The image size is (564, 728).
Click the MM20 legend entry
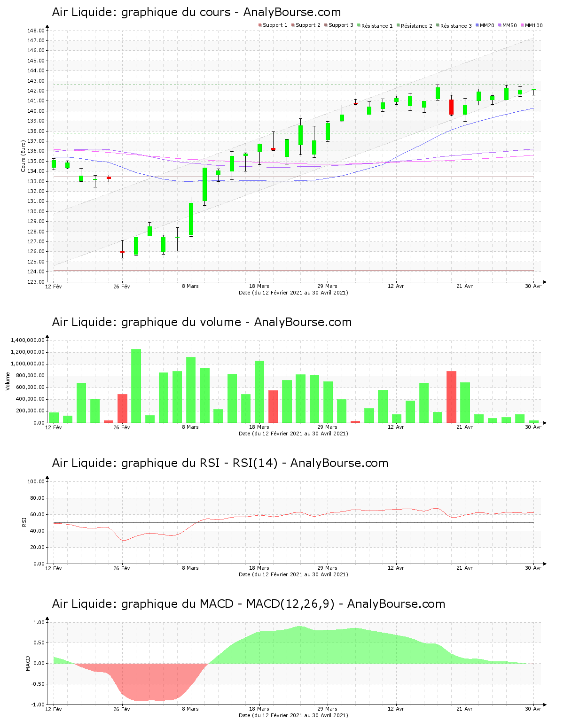click(485, 25)
